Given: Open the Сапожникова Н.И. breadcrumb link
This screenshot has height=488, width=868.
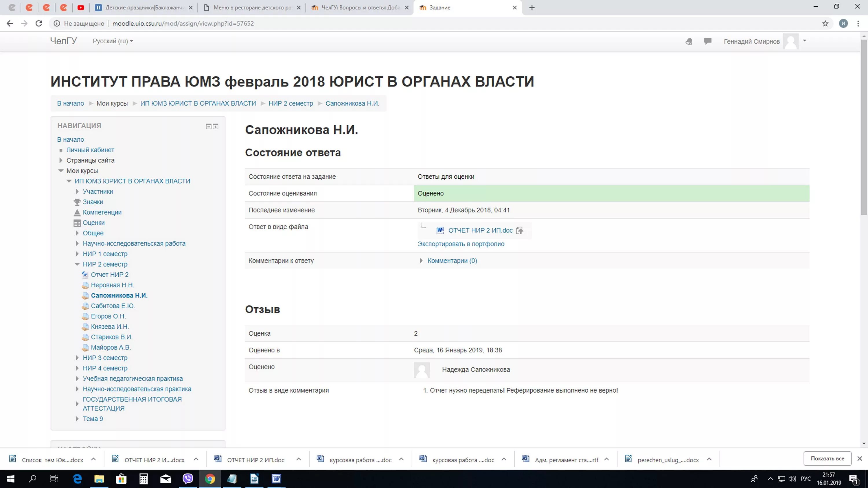Looking at the screenshot, I should pyautogui.click(x=352, y=103).
